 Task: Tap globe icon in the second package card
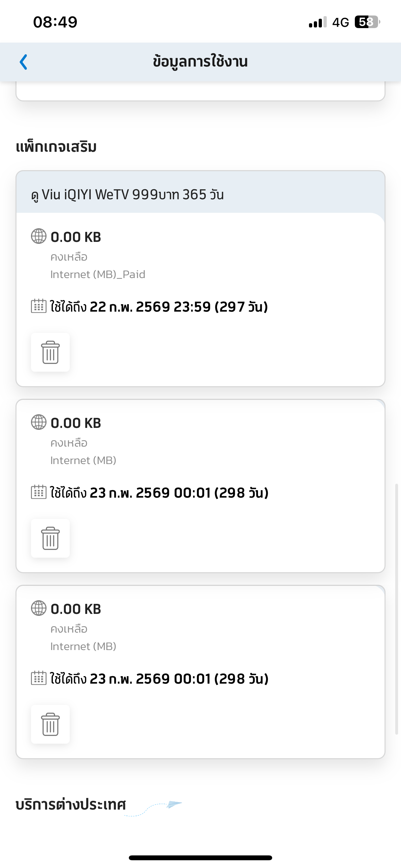pyautogui.click(x=39, y=422)
